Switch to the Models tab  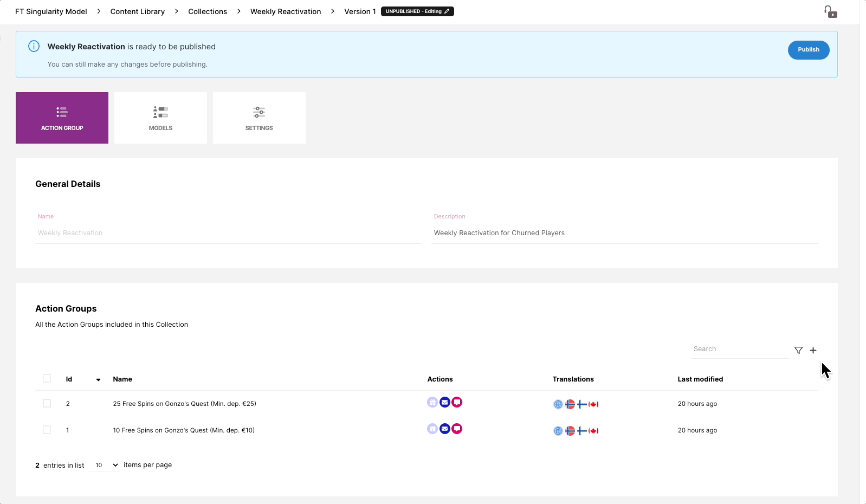(x=160, y=118)
